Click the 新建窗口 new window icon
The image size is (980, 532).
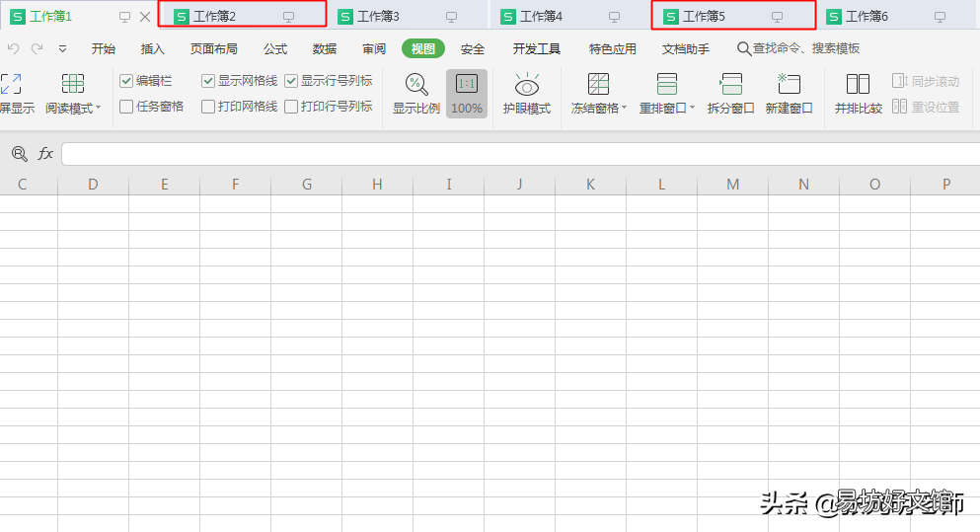click(789, 84)
